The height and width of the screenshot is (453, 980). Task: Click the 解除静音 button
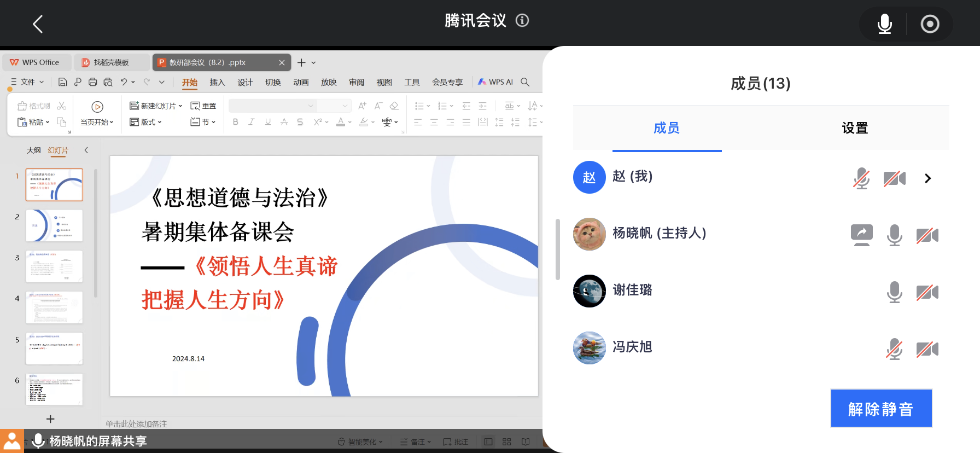pyautogui.click(x=881, y=409)
